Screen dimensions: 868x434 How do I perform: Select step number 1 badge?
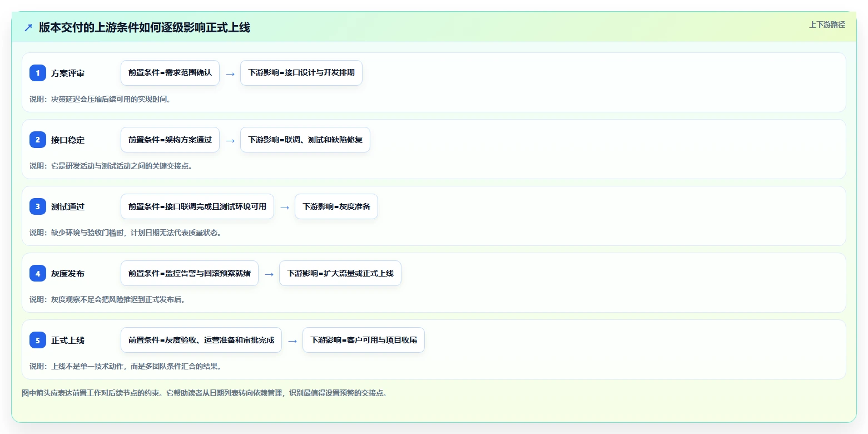(x=38, y=73)
